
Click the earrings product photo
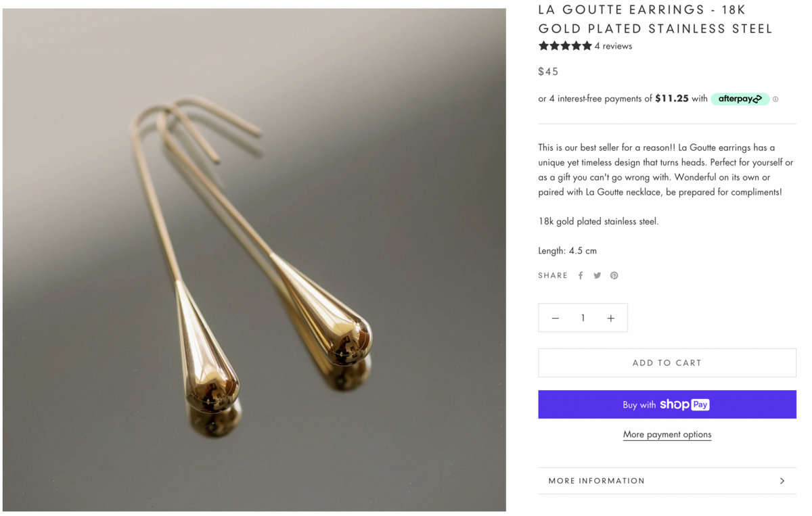pos(254,260)
